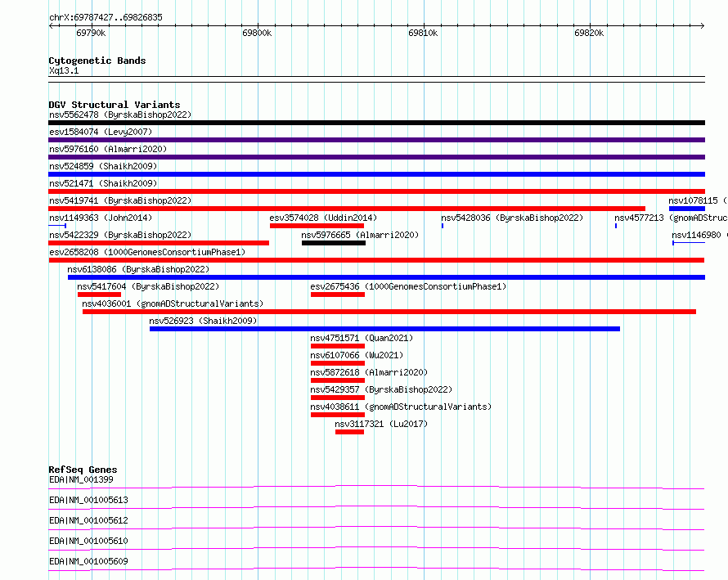Click the nsv5428036 blue tick marker
The width and height of the screenshot is (728, 580).
pyautogui.click(x=443, y=226)
